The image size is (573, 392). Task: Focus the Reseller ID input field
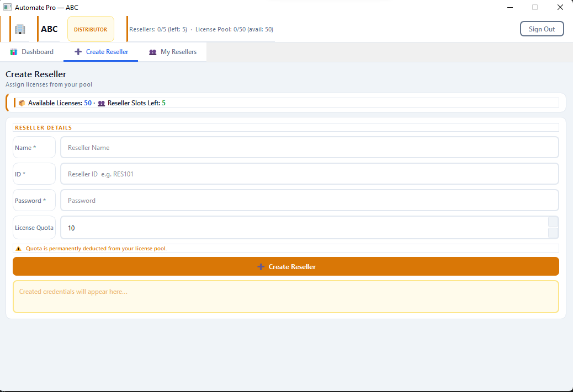tap(310, 174)
